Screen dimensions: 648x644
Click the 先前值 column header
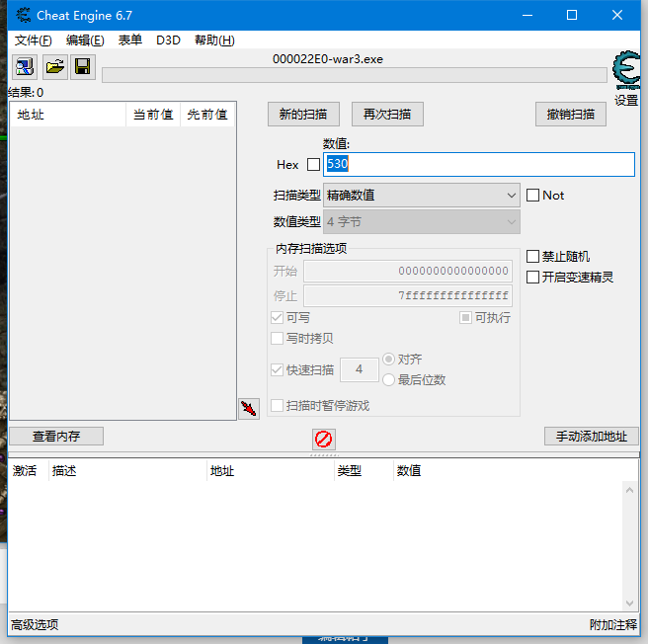pos(207,115)
